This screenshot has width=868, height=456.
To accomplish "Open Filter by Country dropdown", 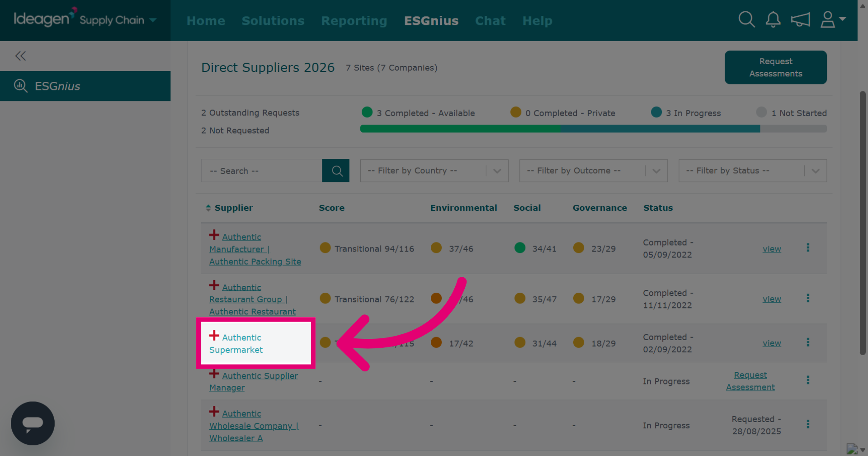I will pos(434,171).
